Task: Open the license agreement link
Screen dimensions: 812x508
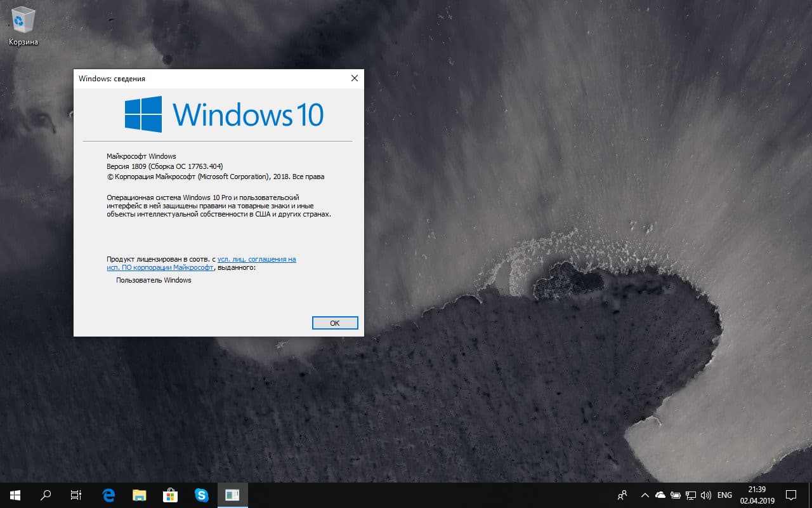Action: (257, 259)
